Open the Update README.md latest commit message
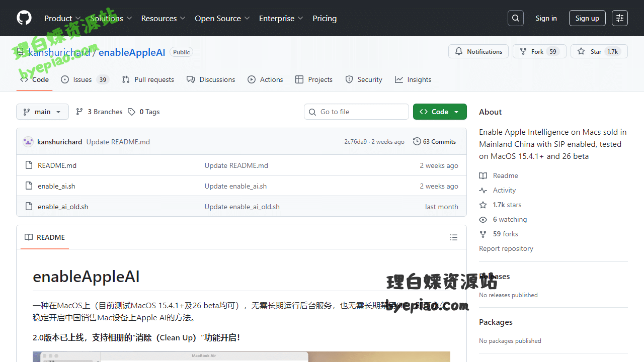The image size is (644, 362). point(118,142)
